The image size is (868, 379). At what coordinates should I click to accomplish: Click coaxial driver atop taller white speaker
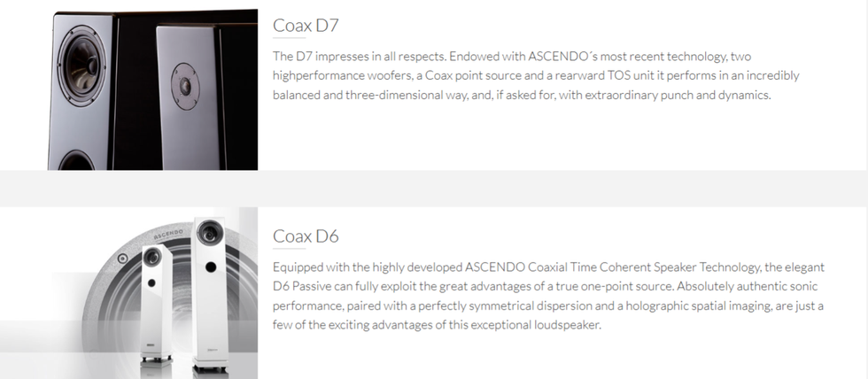pos(209,231)
